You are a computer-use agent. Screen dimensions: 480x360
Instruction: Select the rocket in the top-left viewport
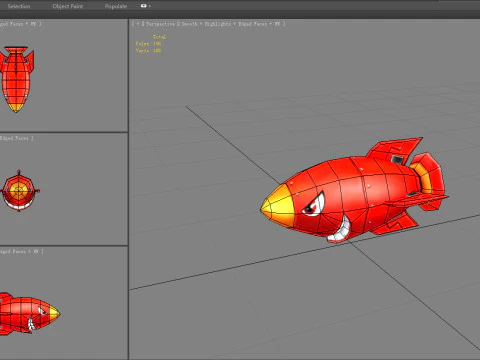[x=16, y=79]
